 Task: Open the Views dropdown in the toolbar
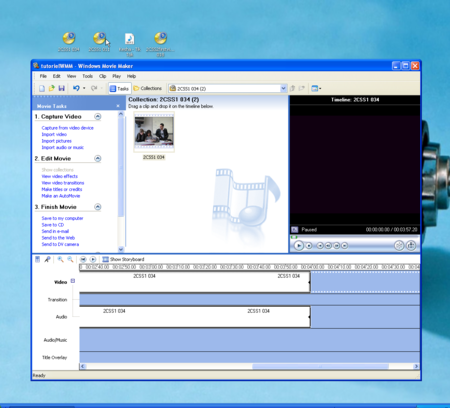(x=316, y=88)
